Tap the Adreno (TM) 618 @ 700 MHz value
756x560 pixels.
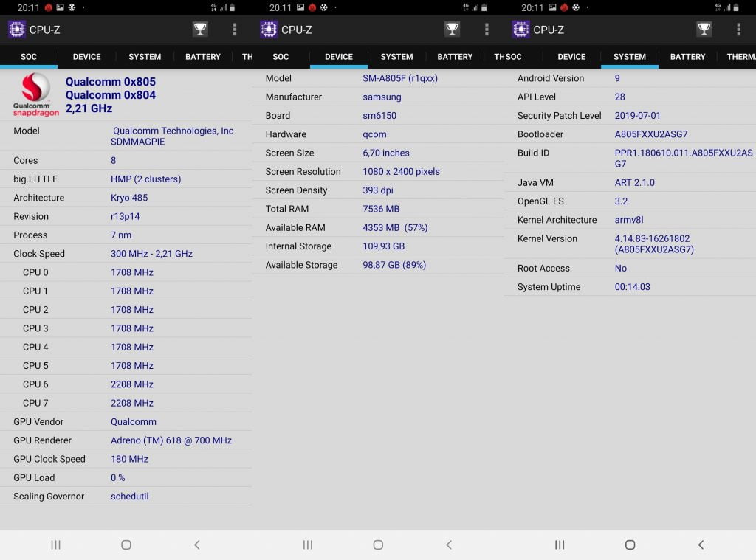[171, 440]
